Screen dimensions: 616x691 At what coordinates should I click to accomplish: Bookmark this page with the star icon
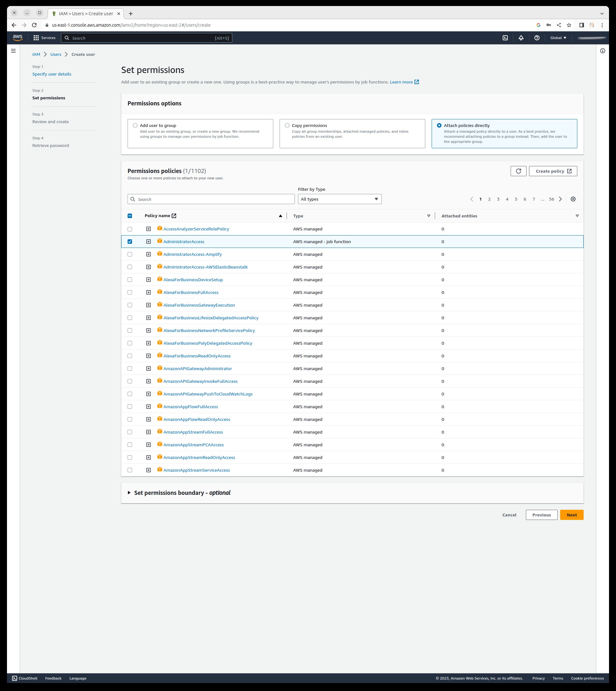(569, 25)
